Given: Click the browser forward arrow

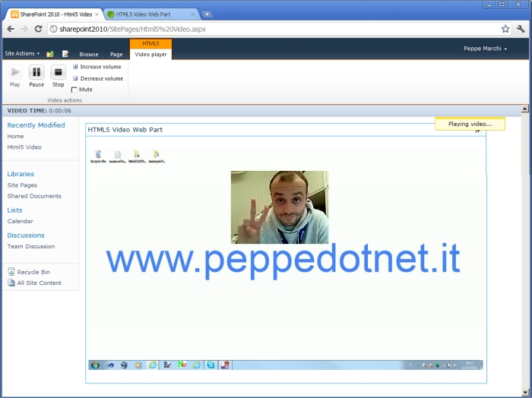Looking at the screenshot, I should [24, 29].
